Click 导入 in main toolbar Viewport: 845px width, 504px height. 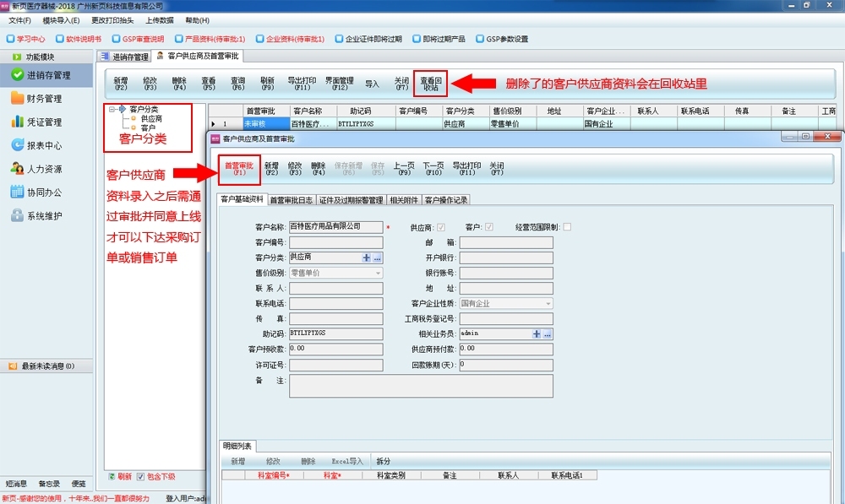[x=372, y=84]
